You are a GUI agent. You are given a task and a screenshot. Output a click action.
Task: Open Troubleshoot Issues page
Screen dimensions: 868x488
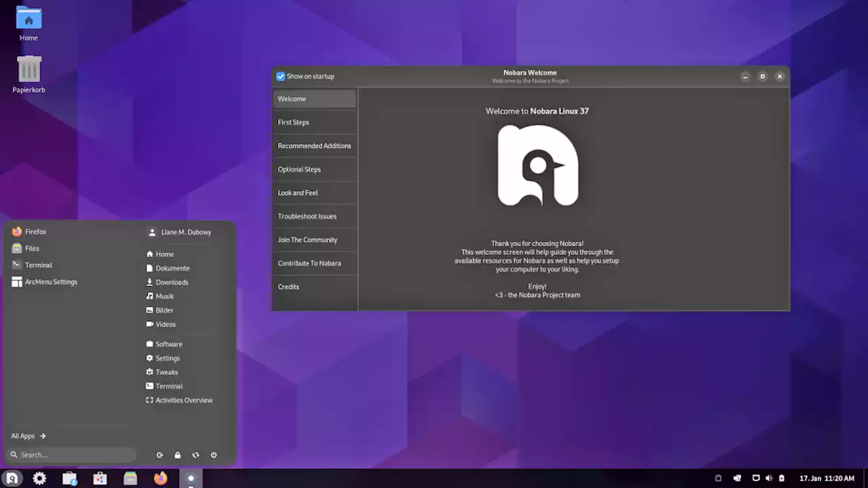click(x=315, y=216)
